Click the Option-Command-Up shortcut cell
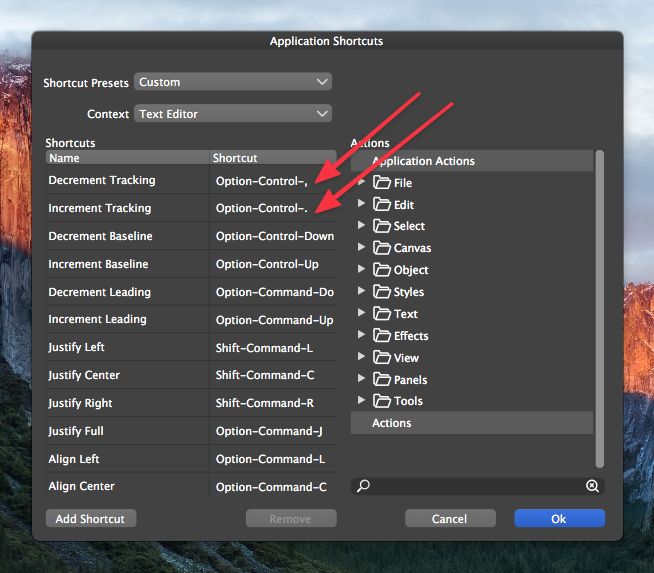This screenshot has height=573, width=654. pyautogui.click(x=274, y=320)
